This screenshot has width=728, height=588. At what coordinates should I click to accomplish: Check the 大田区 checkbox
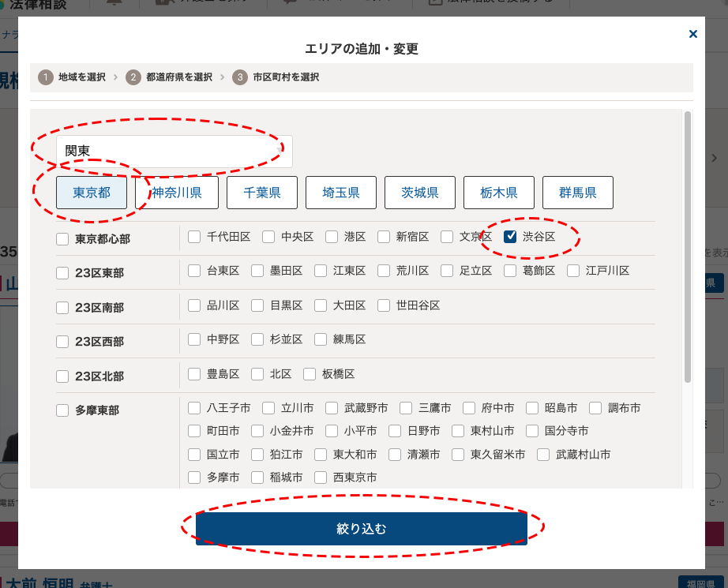[x=321, y=305]
